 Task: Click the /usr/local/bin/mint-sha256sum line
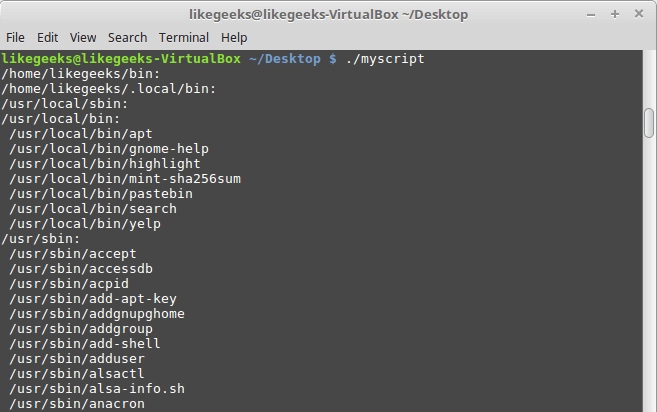(x=125, y=179)
